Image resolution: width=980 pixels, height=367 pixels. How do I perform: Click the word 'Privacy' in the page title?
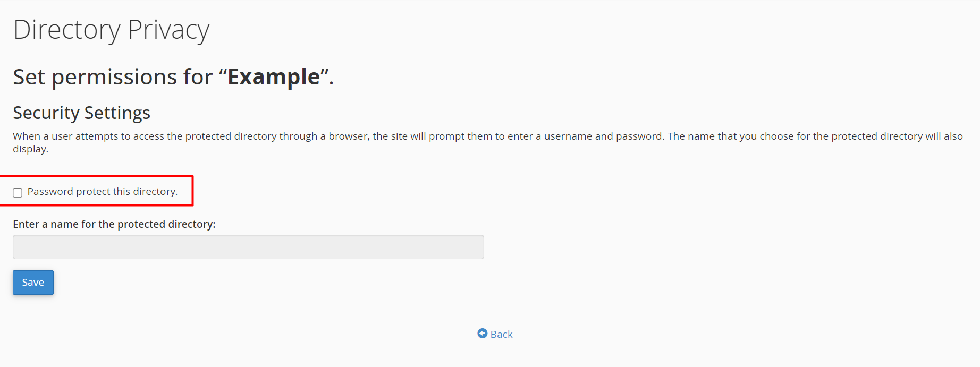tap(168, 30)
